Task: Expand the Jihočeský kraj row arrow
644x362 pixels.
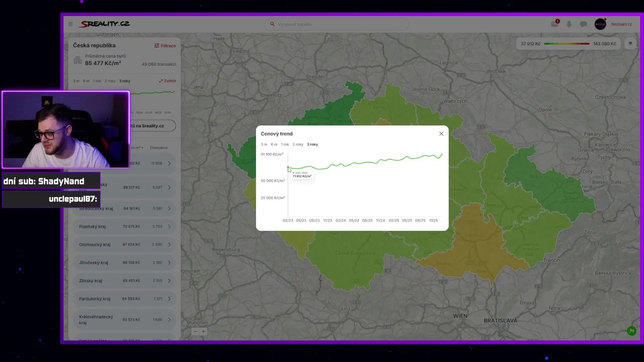Action: coord(169,262)
